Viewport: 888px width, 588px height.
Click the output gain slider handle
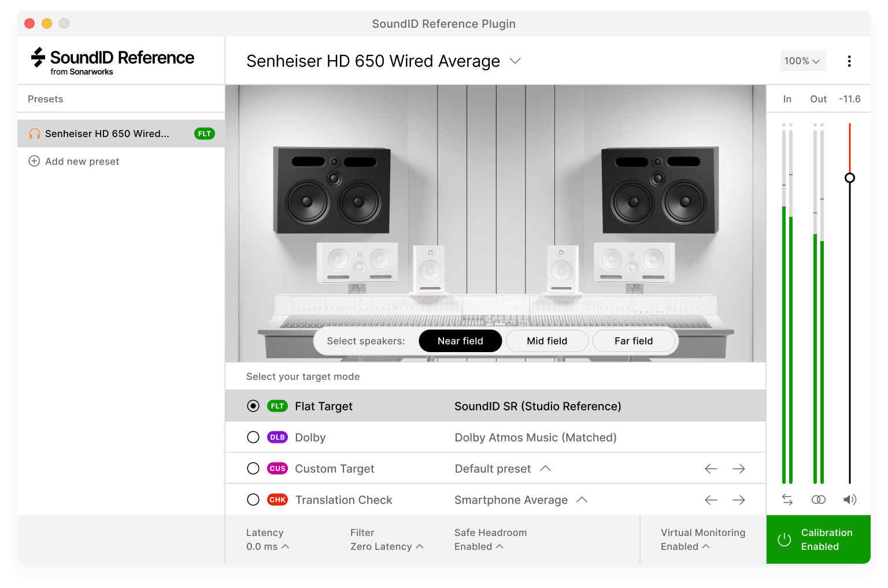pos(849,178)
